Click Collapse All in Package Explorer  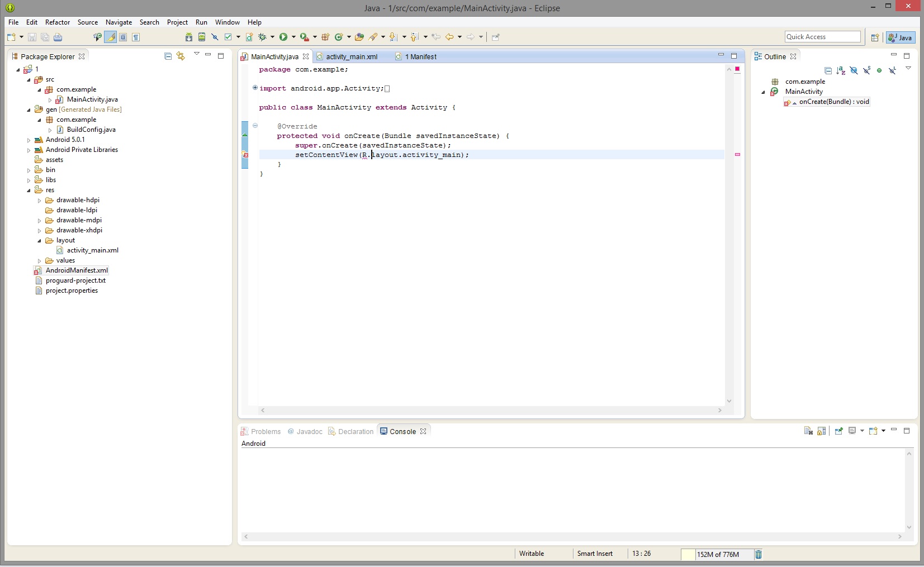coord(168,56)
